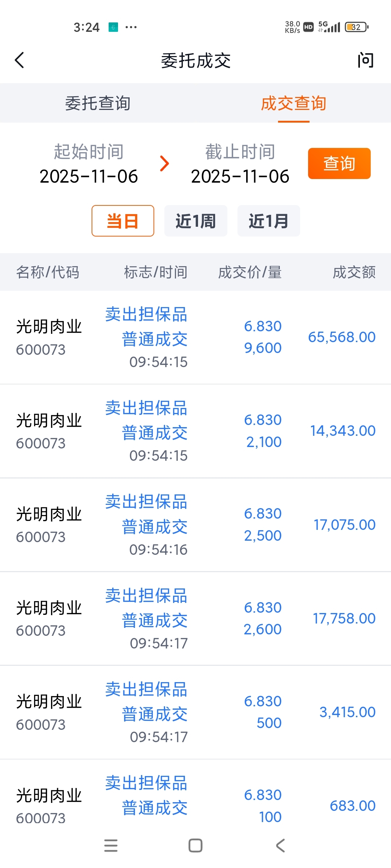Select 近1周 quick date filter
391x868 pixels.
(x=195, y=221)
